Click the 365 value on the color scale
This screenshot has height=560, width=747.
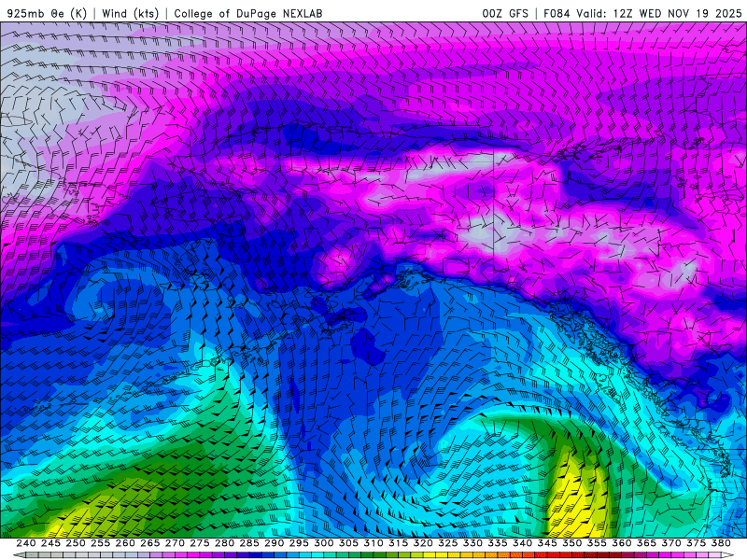pyautogui.click(x=646, y=543)
